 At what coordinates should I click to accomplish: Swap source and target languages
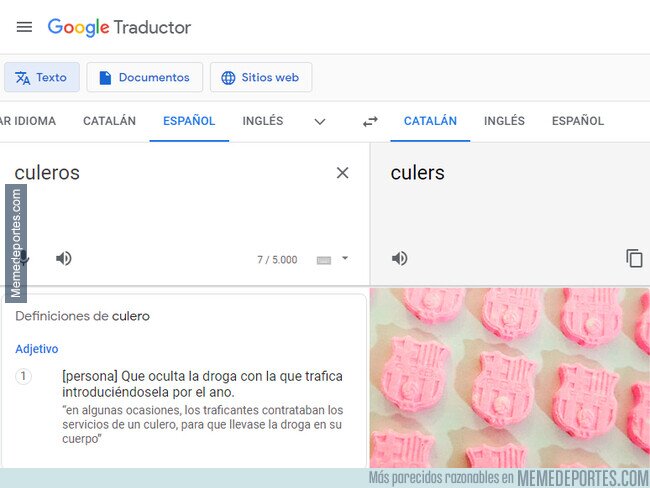pyautogui.click(x=370, y=121)
